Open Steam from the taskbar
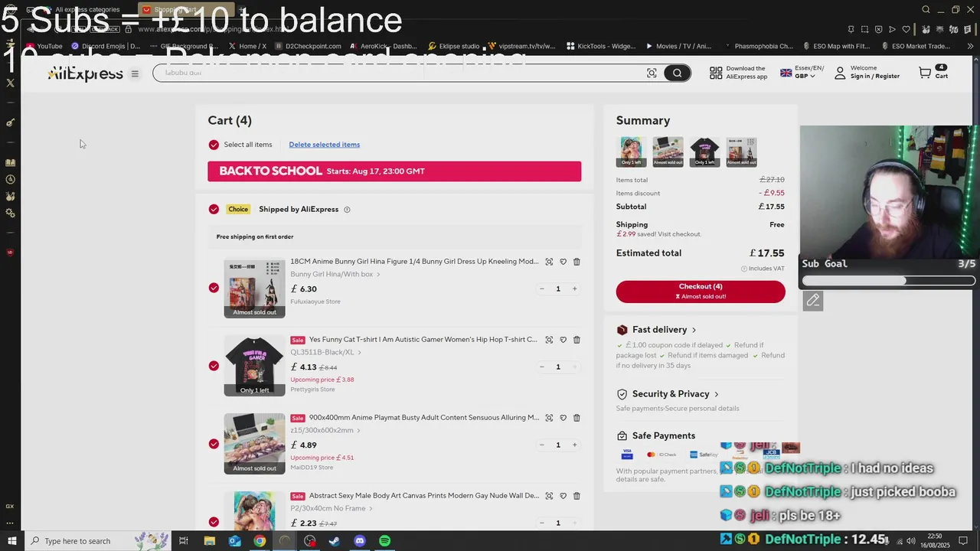The height and width of the screenshot is (551, 980). pyautogui.click(x=335, y=541)
